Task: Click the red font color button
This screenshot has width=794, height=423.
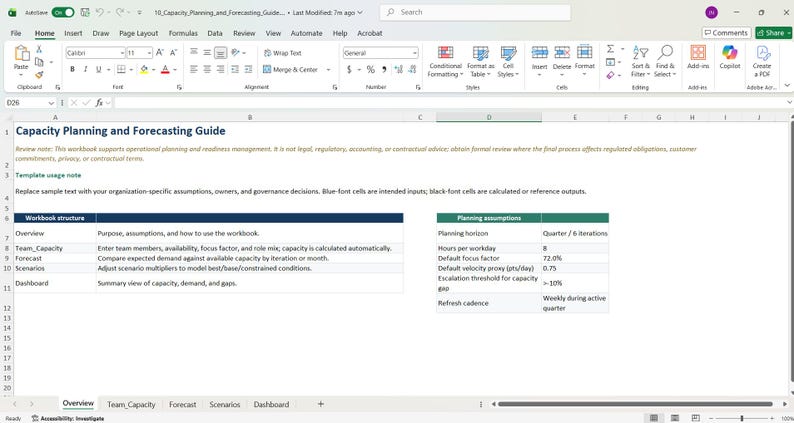Action: (165, 69)
